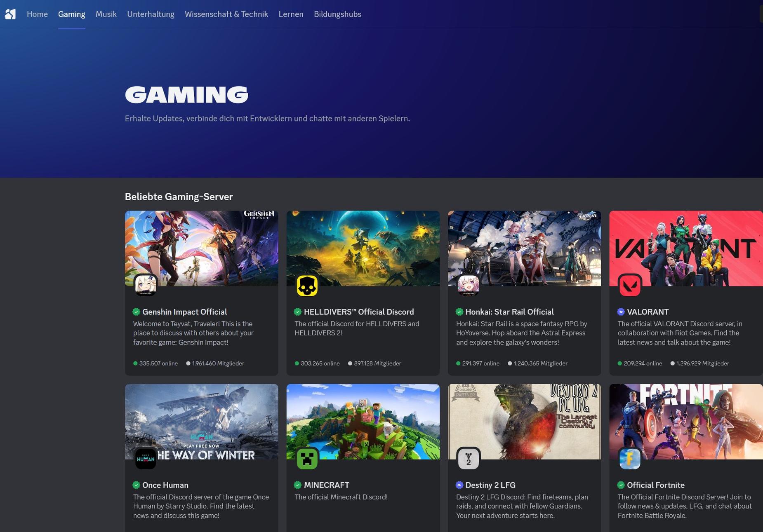Click the Minecraft creeper server icon

coord(307,459)
